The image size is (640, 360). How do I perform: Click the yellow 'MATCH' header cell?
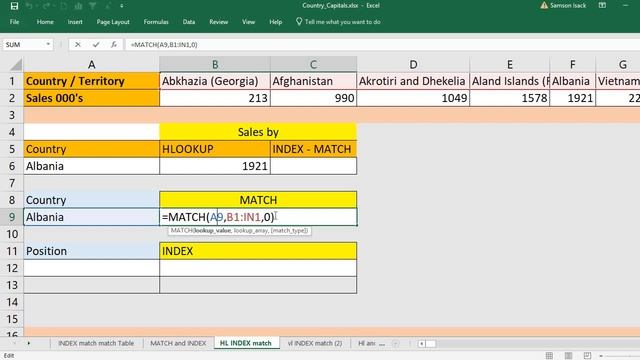[258, 200]
